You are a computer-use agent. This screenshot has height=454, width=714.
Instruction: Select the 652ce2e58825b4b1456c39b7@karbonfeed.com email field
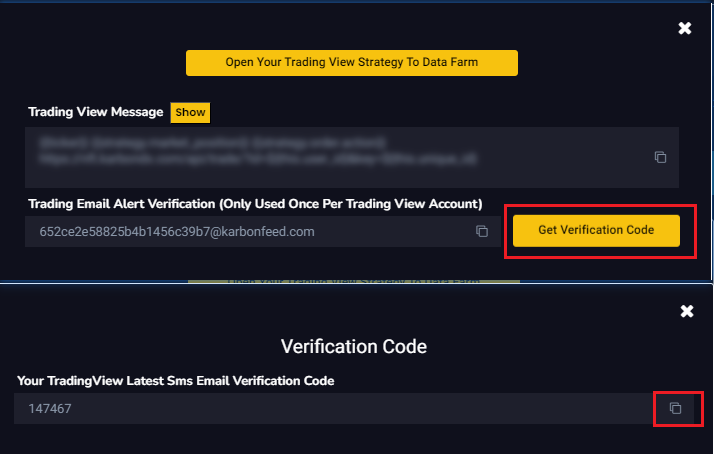[x=263, y=231]
